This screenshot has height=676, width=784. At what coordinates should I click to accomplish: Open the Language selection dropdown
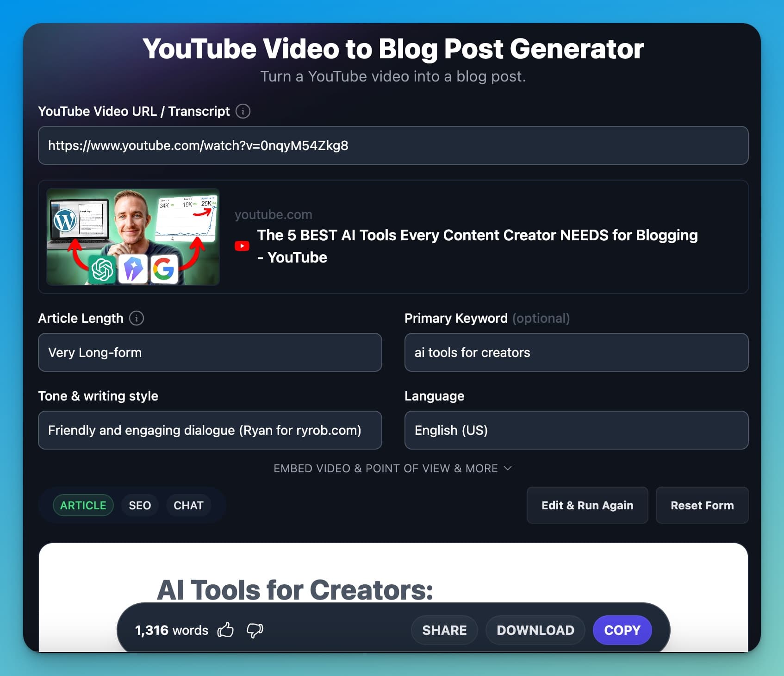(x=576, y=430)
